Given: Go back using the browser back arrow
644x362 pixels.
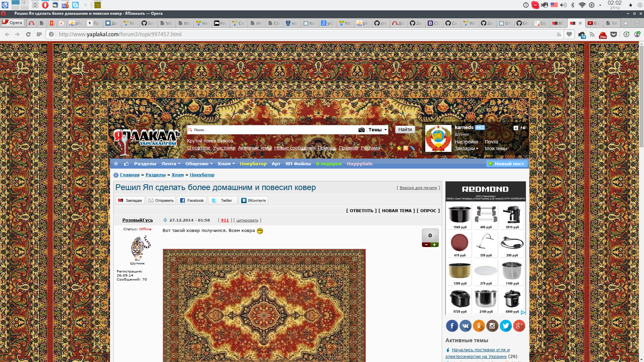Looking at the screenshot, I should click(7, 34).
